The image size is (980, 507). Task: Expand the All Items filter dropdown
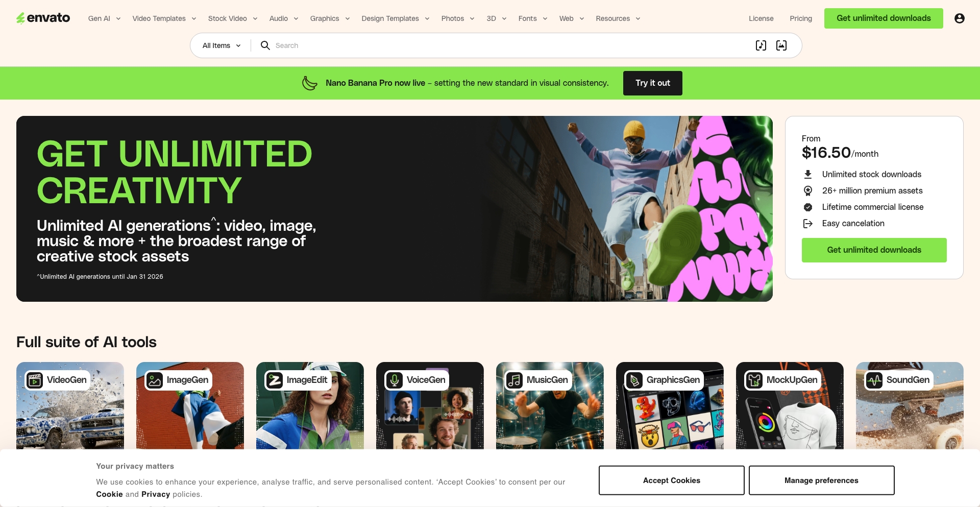click(x=220, y=45)
